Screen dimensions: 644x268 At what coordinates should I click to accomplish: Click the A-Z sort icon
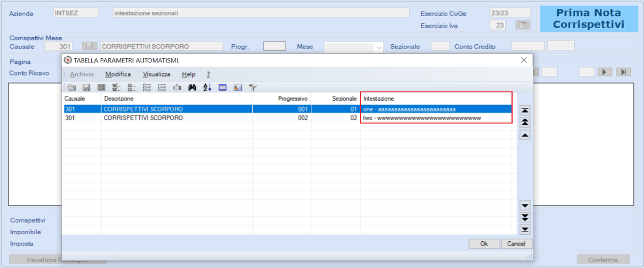(x=207, y=87)
